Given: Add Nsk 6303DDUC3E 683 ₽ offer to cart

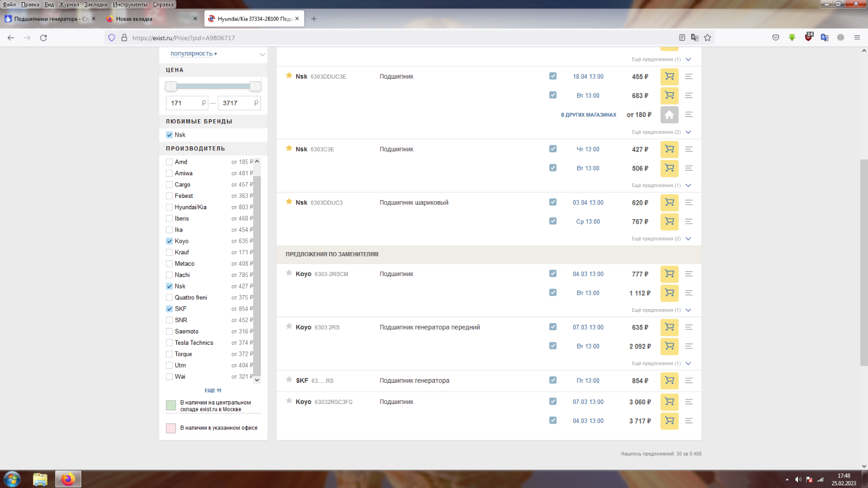Looking at the screenshot, I should (669, 95).
